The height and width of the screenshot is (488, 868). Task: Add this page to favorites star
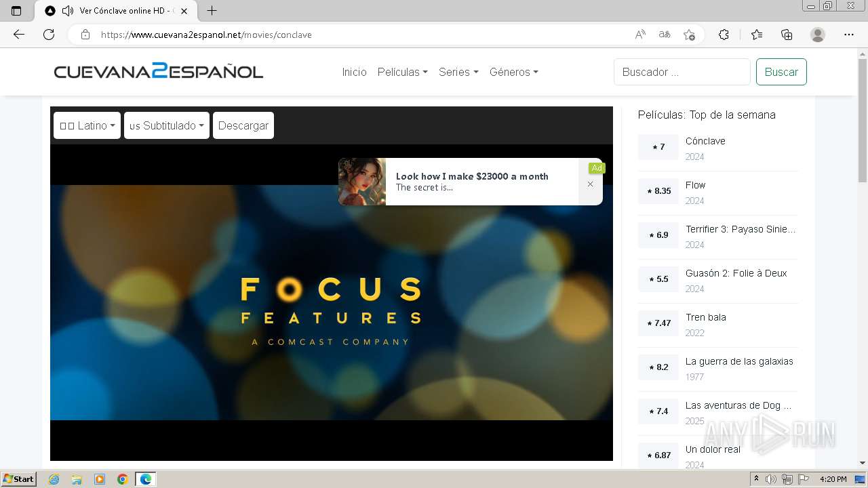[689, 35]
